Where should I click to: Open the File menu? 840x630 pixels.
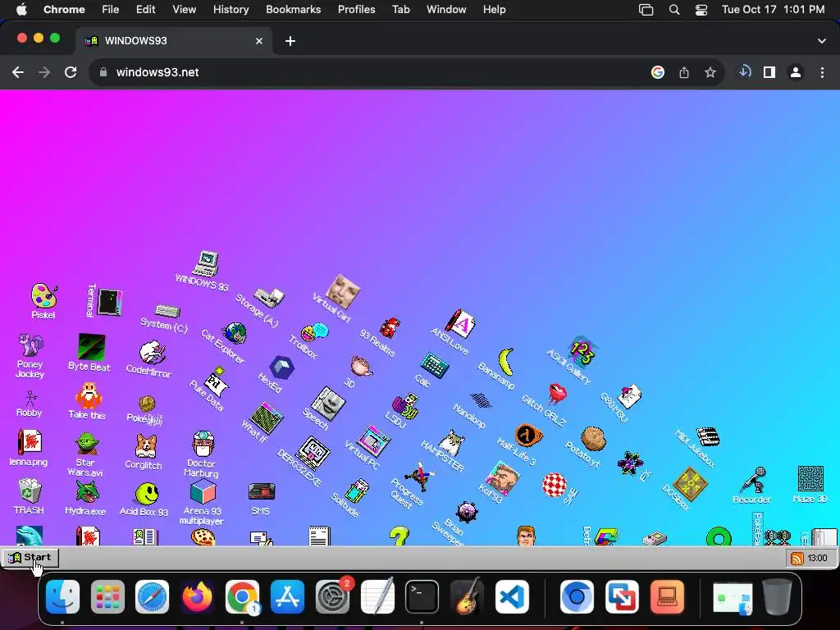111,9
